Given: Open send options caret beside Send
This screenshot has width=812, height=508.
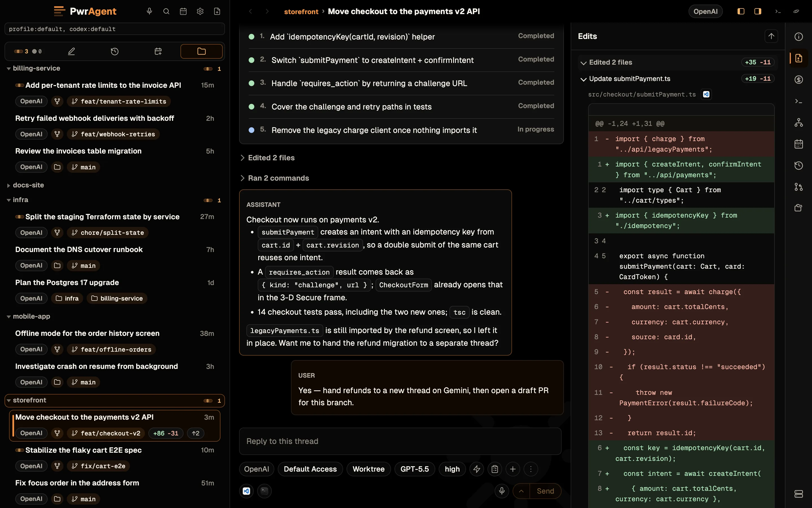Looking at the screenshot, I should [x=521, y=491].
